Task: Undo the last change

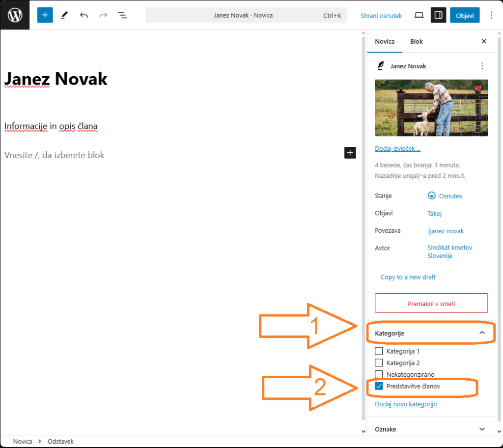Action: click(x=84, y=15)
